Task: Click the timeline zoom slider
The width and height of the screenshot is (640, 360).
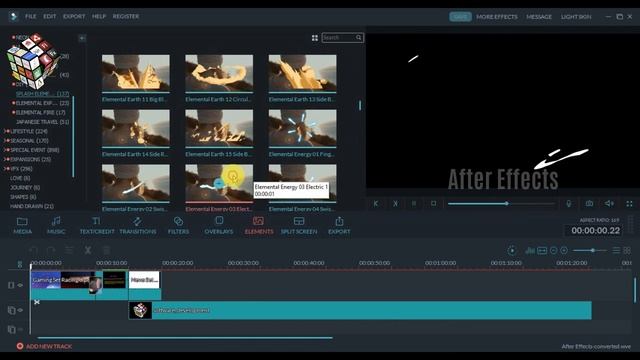Action: pos(589,250)
